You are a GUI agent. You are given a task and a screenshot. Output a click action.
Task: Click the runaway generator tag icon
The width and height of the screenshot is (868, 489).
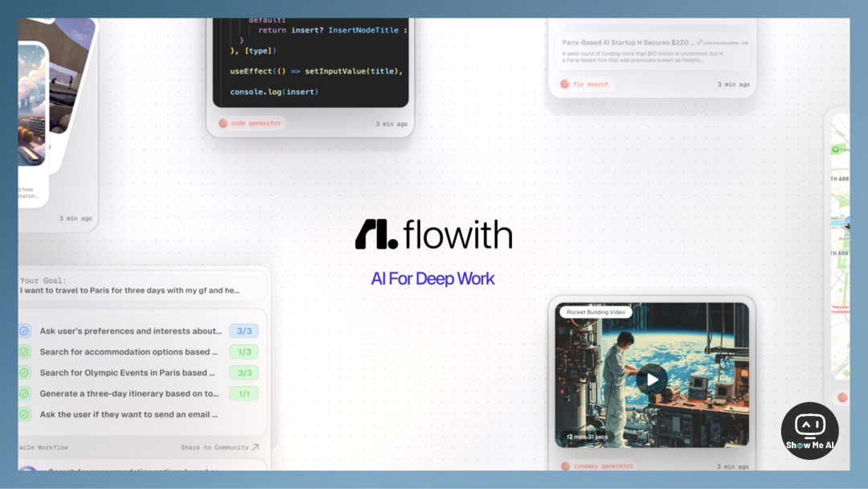point(565,466)
